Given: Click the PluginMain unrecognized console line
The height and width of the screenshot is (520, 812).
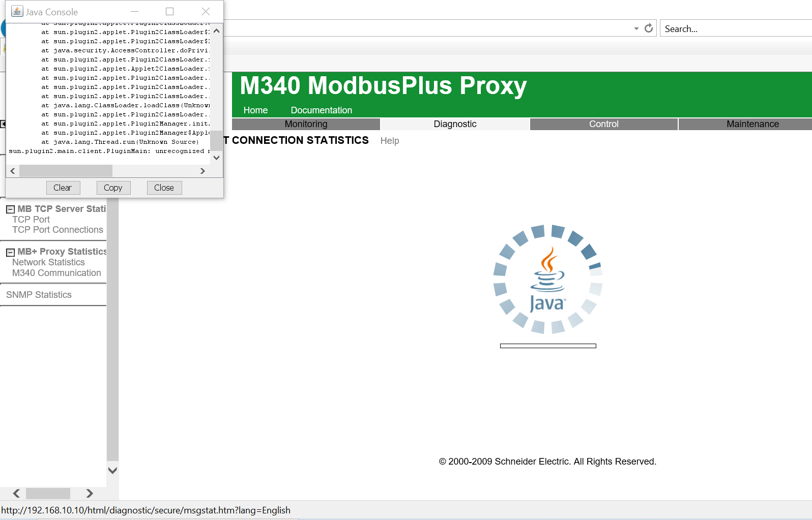Looking at the screenshot, I should click(x=109, y=151).
